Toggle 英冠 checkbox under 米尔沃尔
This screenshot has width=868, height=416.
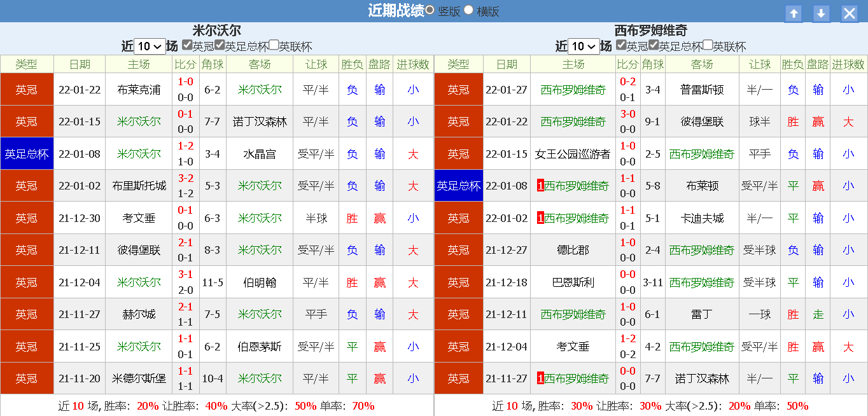(x=187, y=45)
